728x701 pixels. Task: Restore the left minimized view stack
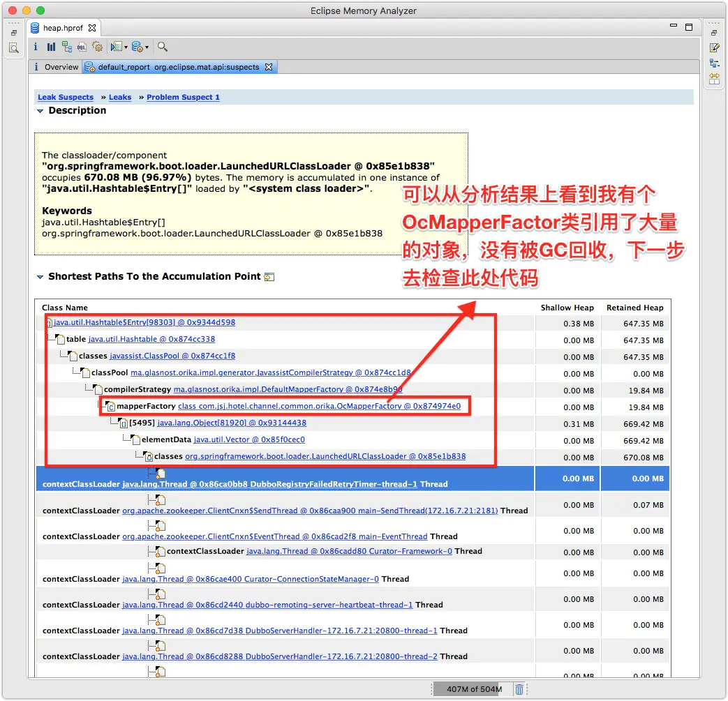click(x=14, y=33)
